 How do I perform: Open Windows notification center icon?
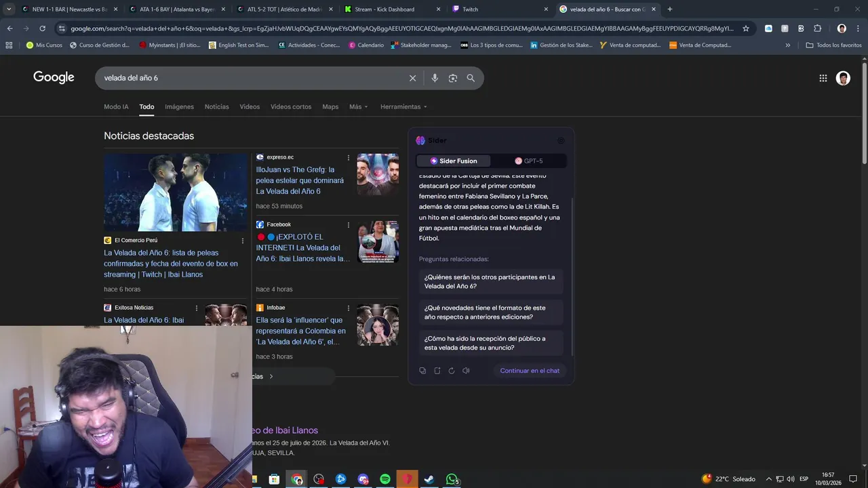click(x=853, y=479)
